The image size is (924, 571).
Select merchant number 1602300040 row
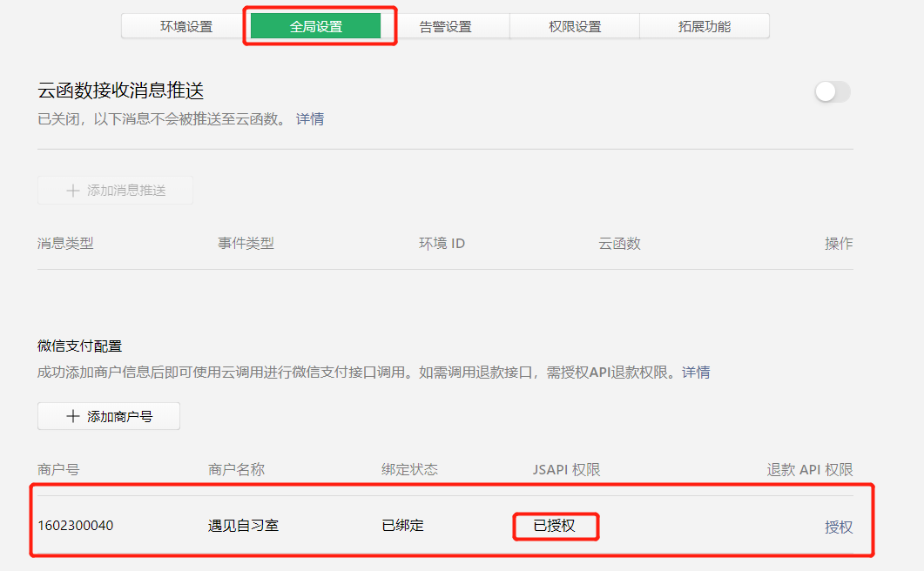coord(74,526)
